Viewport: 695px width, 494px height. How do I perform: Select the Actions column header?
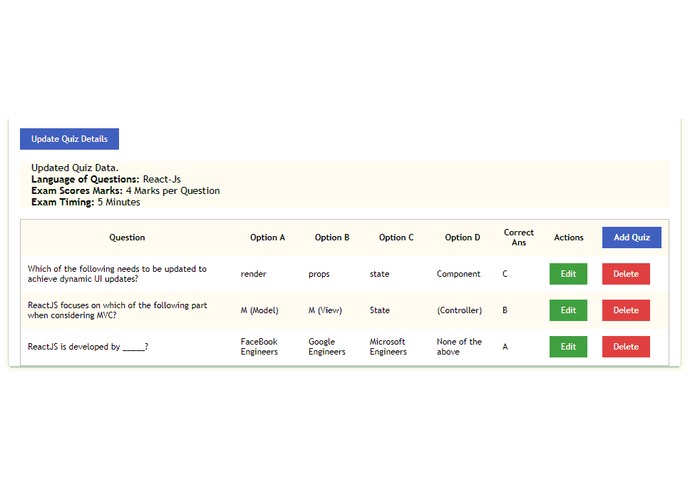[x=569, y=237]
